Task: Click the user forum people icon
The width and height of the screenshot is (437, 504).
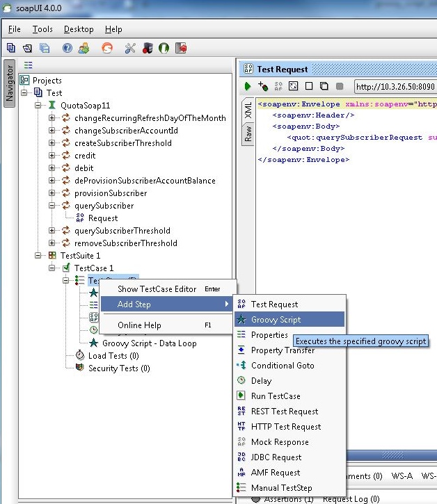Action: (x=84, y=48)
